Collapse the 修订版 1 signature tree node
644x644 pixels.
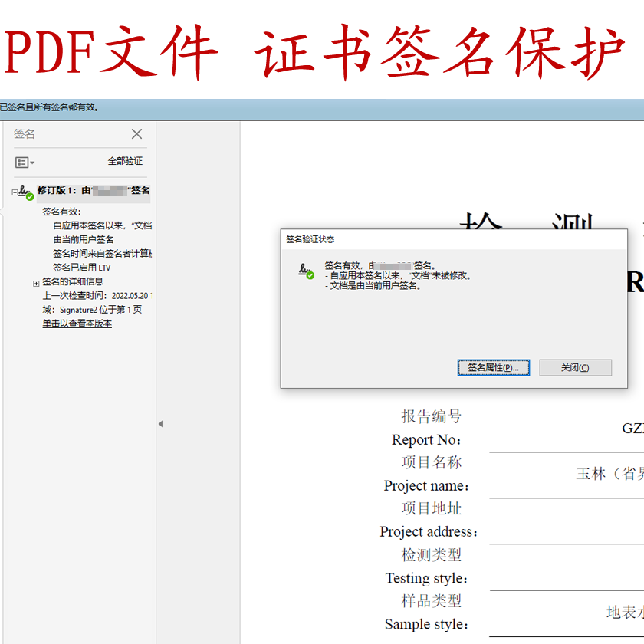point(15,192)
